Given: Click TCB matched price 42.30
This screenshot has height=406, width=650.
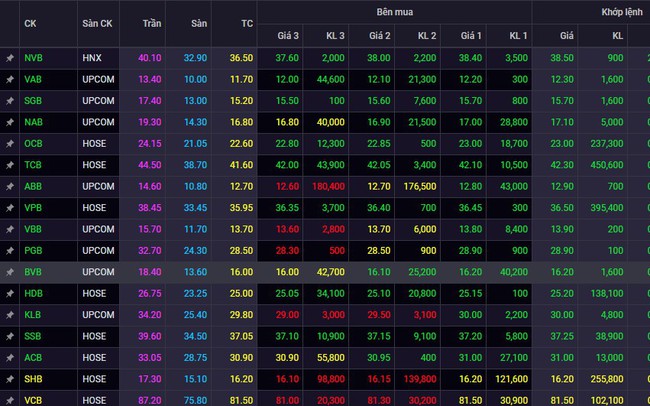Looking at the screenshot, I should click(x=562, y=165).
